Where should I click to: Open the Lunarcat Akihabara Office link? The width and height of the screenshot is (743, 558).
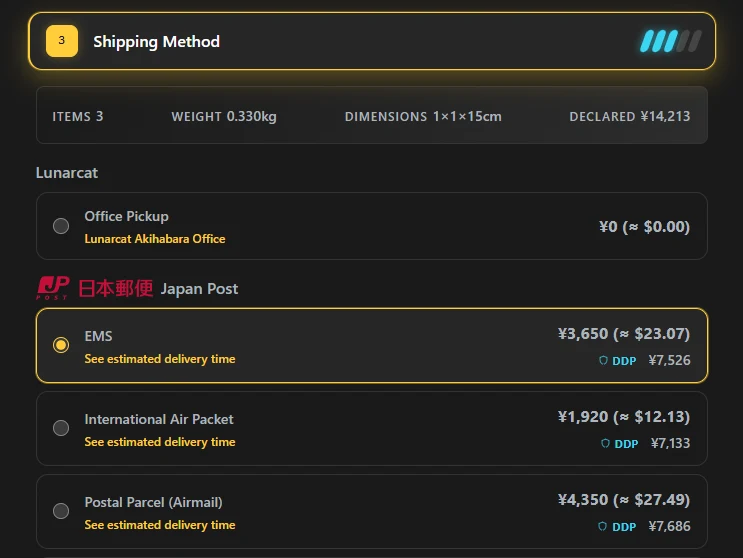click(154, 239)
